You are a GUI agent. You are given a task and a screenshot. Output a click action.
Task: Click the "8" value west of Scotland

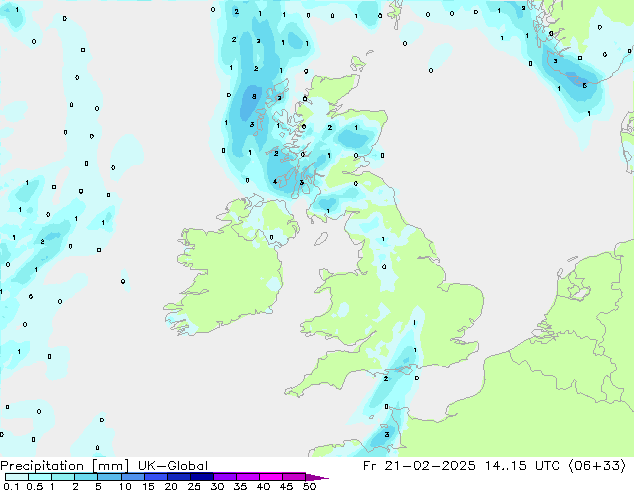[254, 96]
